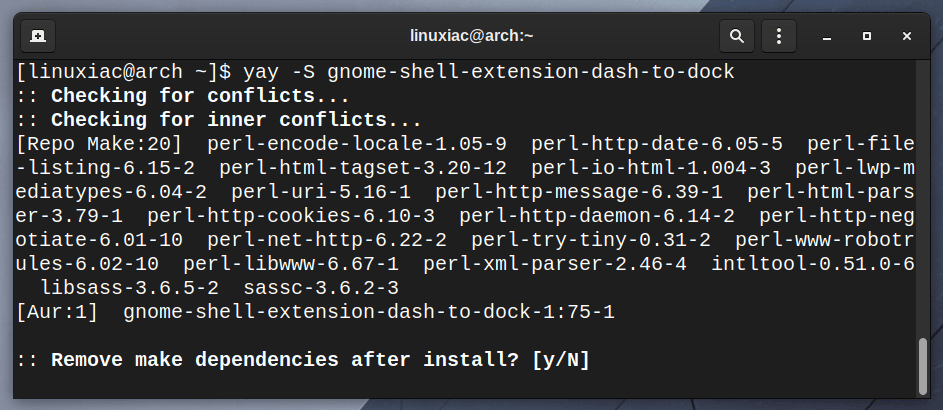Click the [Repo Make:20] label
The image size is (943, 410).
[x=99, y=144]
